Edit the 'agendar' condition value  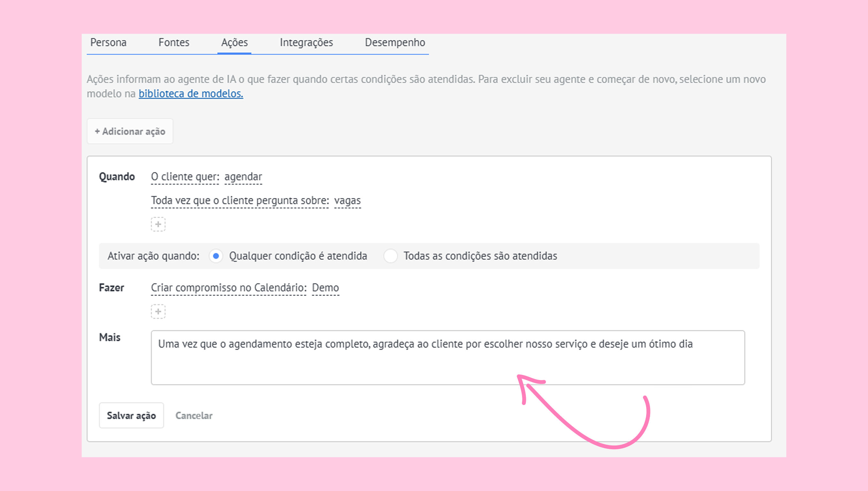(243, 177)
